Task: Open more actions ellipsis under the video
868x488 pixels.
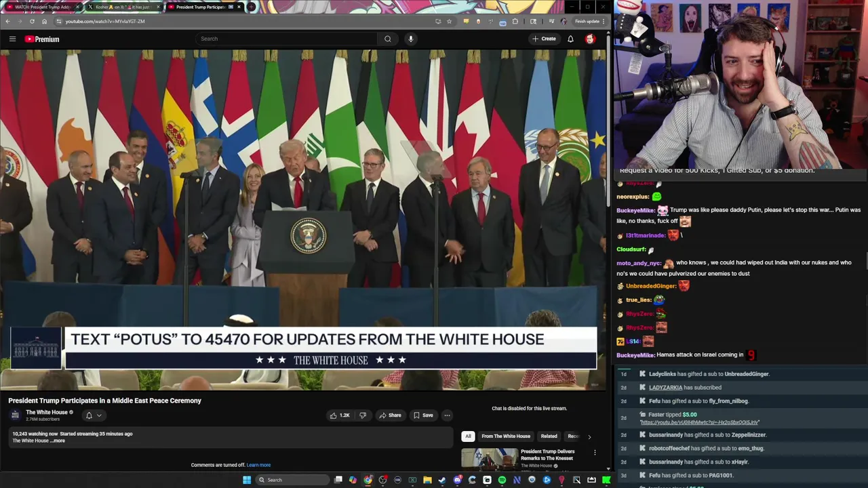Action: pyautogui.click(x=447, y=415)
